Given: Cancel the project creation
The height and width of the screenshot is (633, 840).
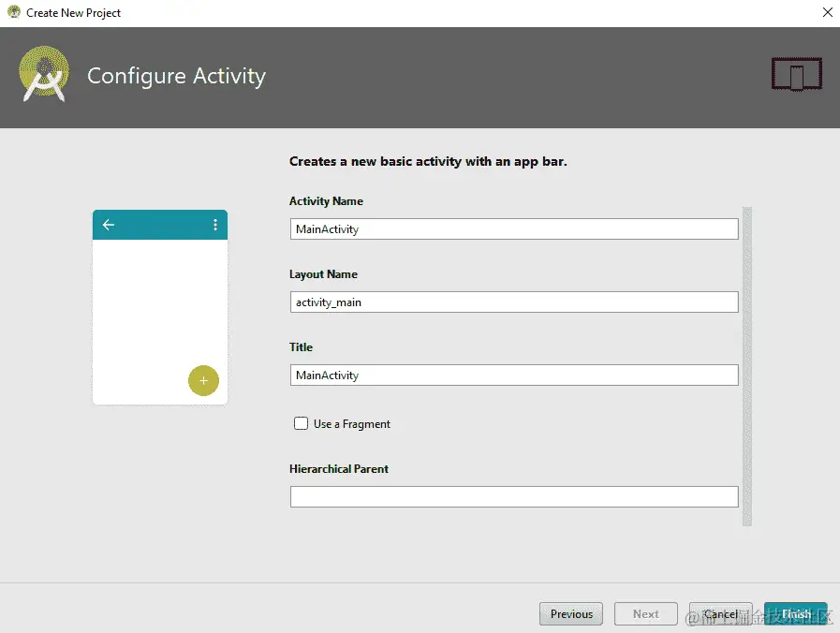Looking at the screenshot, I should point(720,613).
